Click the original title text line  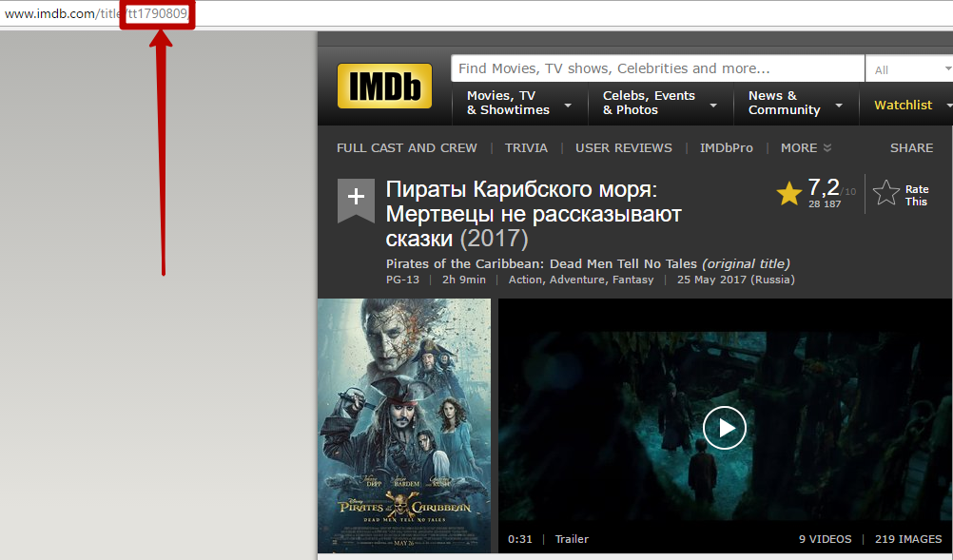(588, 263)
